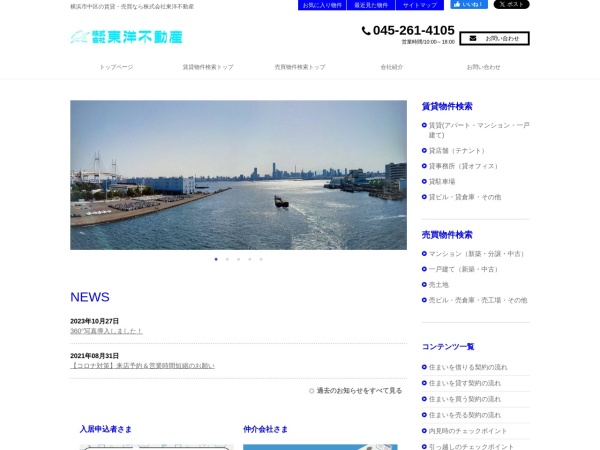Select second slideshow pagination dot
600x450 pixels.
pos(227,259)
